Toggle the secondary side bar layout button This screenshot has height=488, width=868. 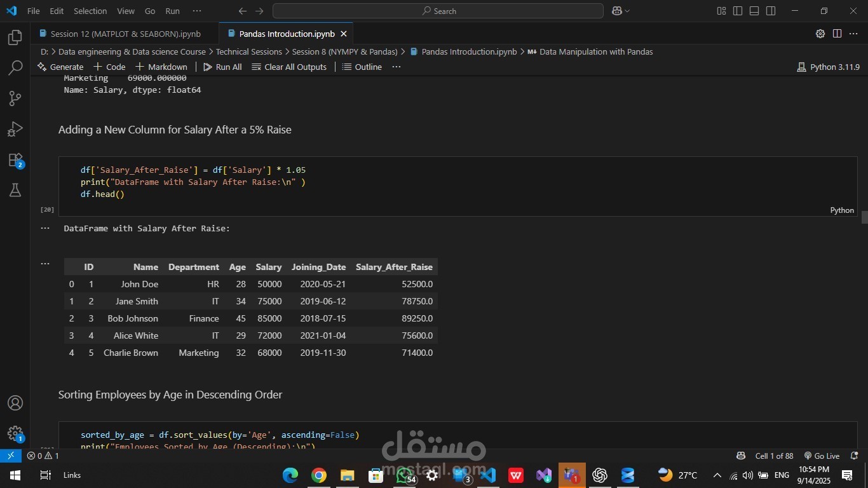(771, 11)
